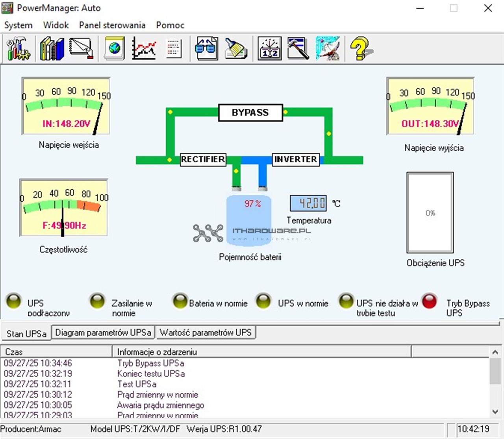The height and width of the screenshot is (439, 504).
Task: Open the globe document icon
Action: tap(114, 48)
